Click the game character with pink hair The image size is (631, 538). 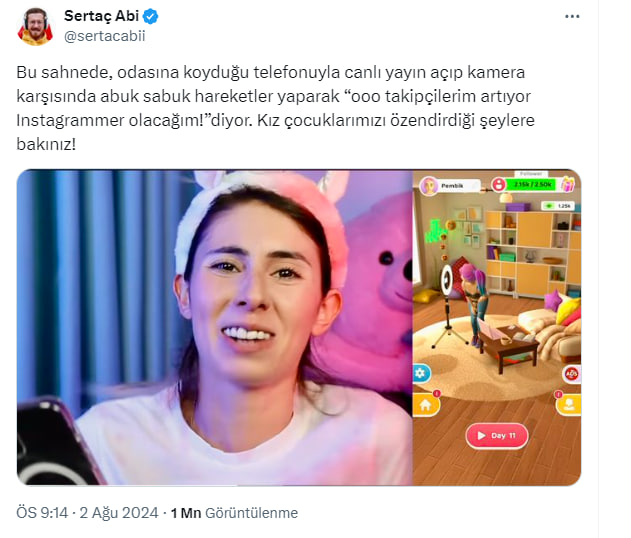474,302
